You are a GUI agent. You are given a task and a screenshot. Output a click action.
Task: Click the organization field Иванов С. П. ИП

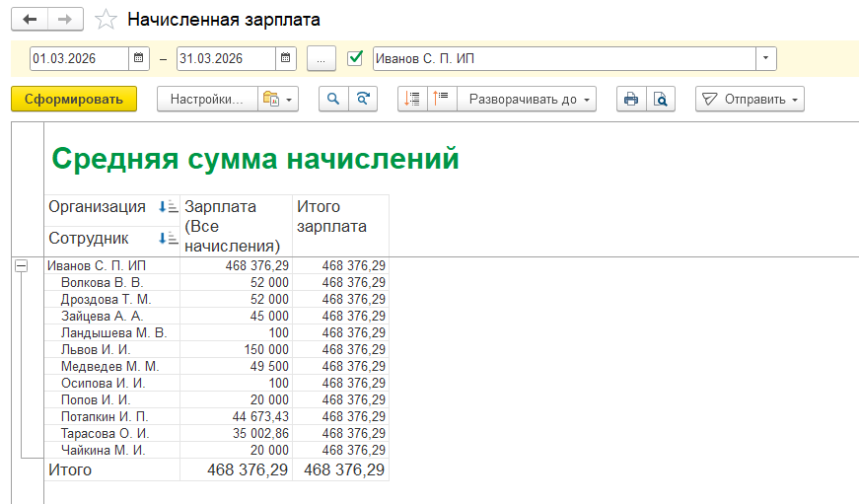(564, 58)
